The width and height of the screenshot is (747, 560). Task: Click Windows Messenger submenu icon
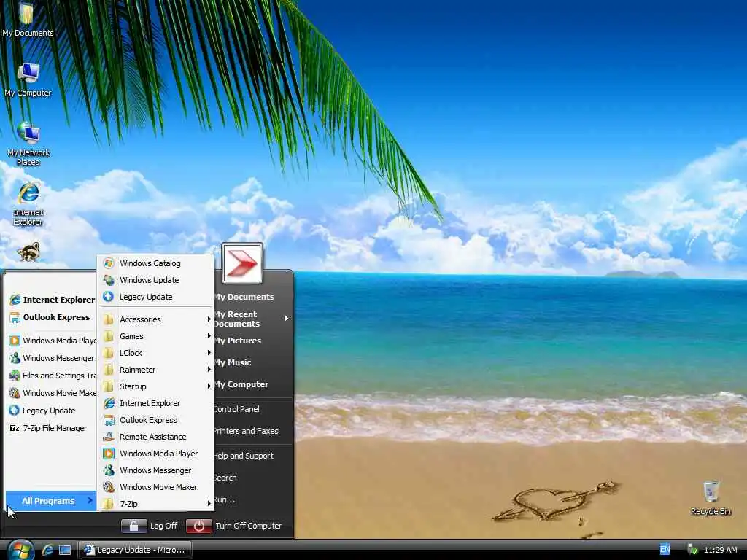(x=109, y=470)
